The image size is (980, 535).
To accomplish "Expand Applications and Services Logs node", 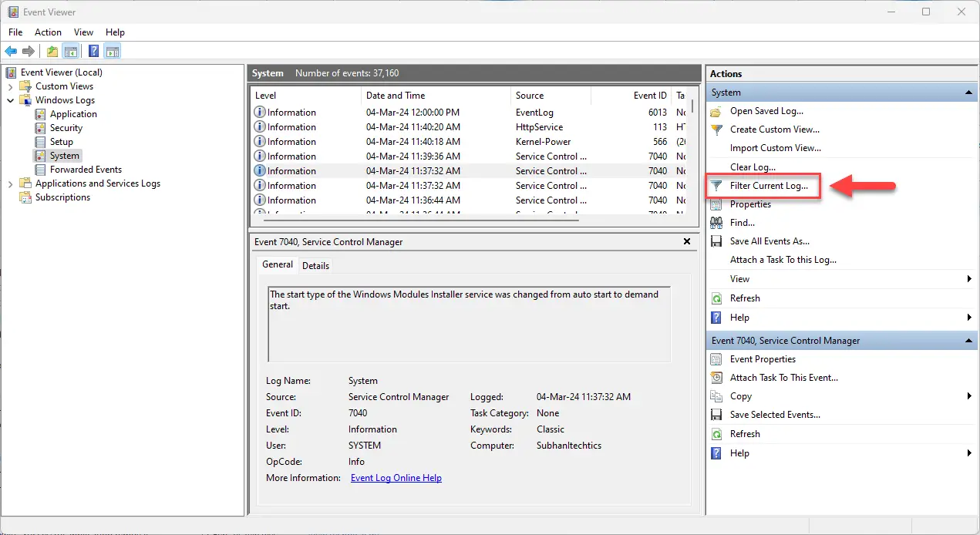I will 11,183.
